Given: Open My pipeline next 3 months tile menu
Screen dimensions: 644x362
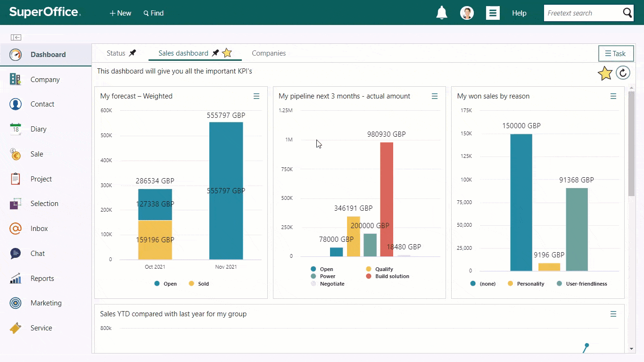Looking at the screenshot, I should pos(435,96).
